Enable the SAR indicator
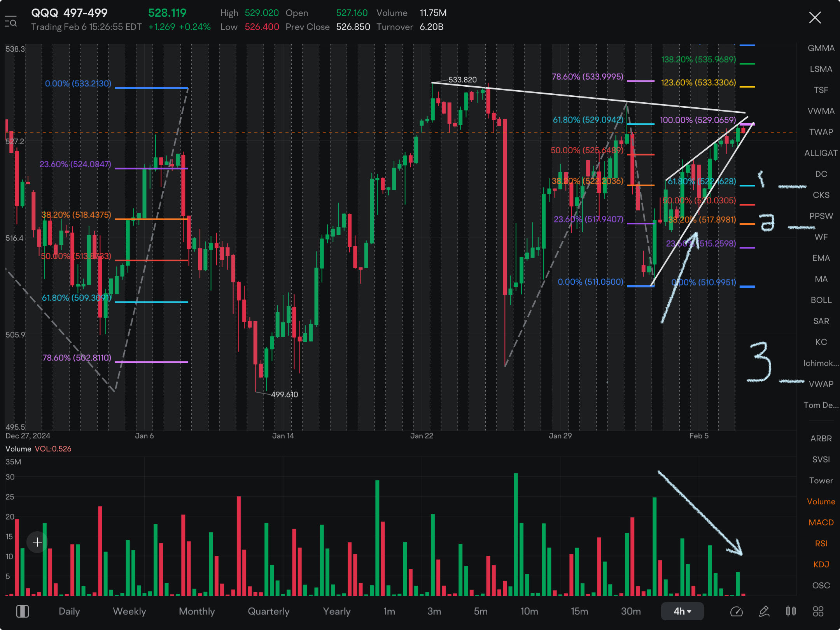 (x=821, y=321)
